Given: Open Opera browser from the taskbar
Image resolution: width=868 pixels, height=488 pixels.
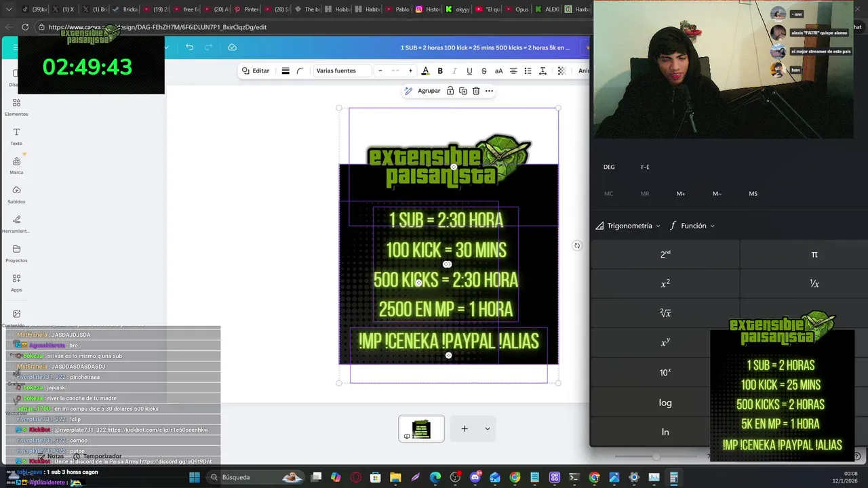Looking at the screenshot, I should [356, 477].
